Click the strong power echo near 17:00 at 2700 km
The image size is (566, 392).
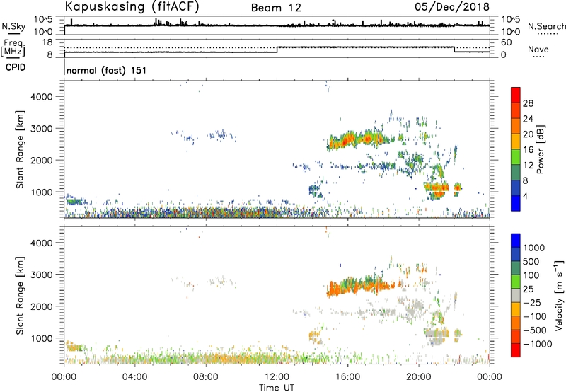(368, 138)
